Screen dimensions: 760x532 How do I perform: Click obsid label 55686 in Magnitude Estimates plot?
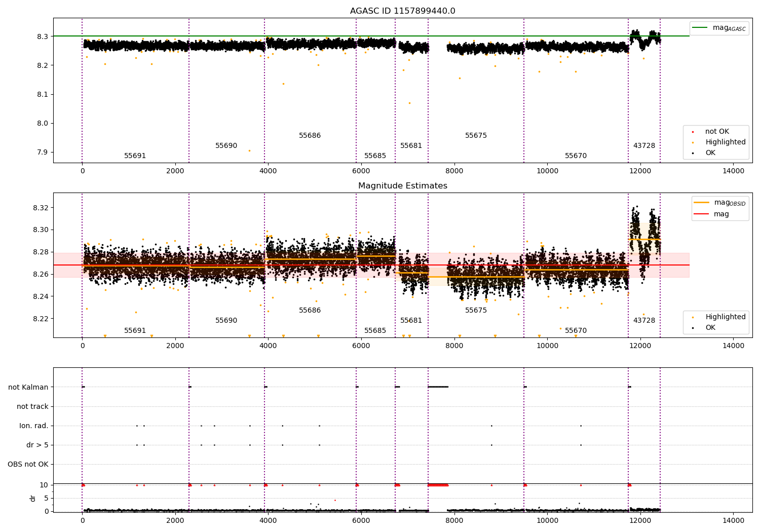pyautogui.click(x=310, y=311)
